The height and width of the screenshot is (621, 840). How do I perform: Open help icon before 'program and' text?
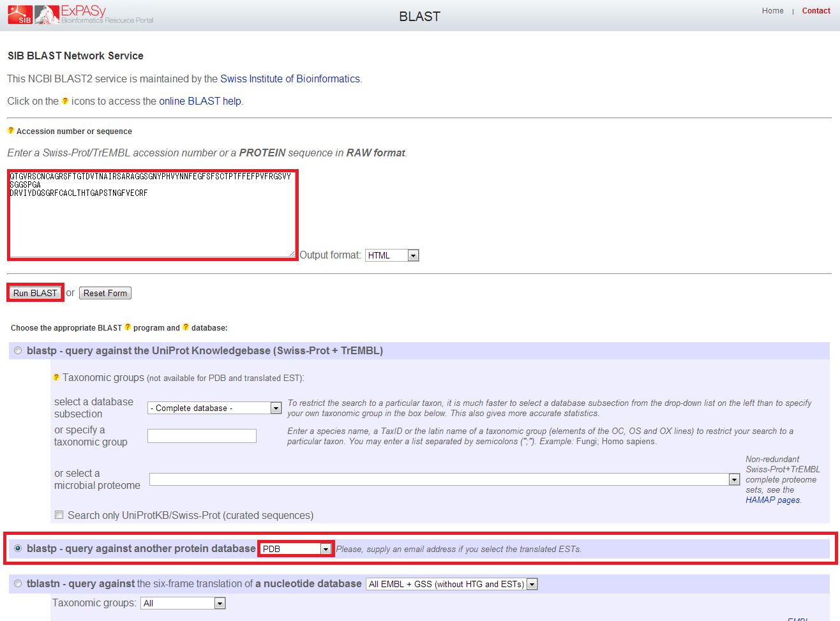128,327
